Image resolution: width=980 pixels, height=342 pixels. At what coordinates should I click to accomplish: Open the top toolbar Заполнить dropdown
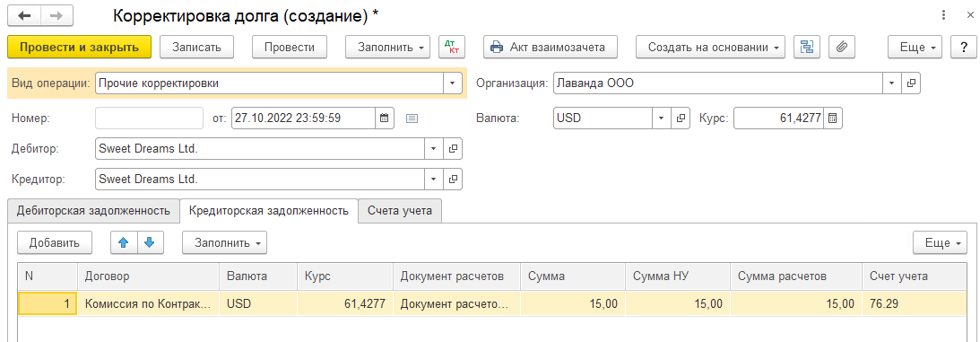387,47
